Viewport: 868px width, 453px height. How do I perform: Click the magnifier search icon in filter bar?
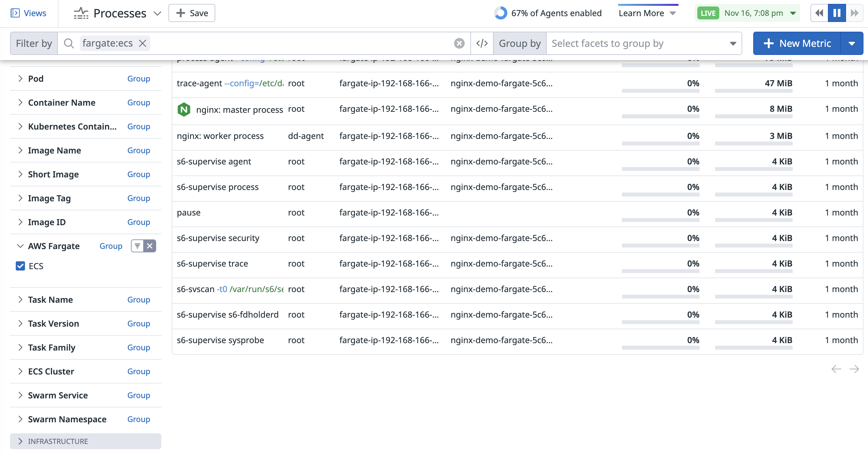point(69,43)
